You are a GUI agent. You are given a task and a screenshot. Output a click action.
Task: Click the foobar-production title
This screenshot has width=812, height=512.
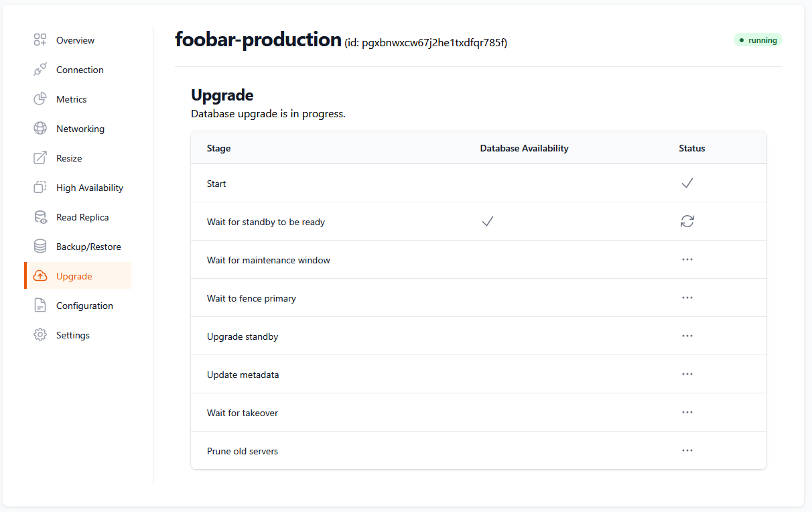[257, 40]
